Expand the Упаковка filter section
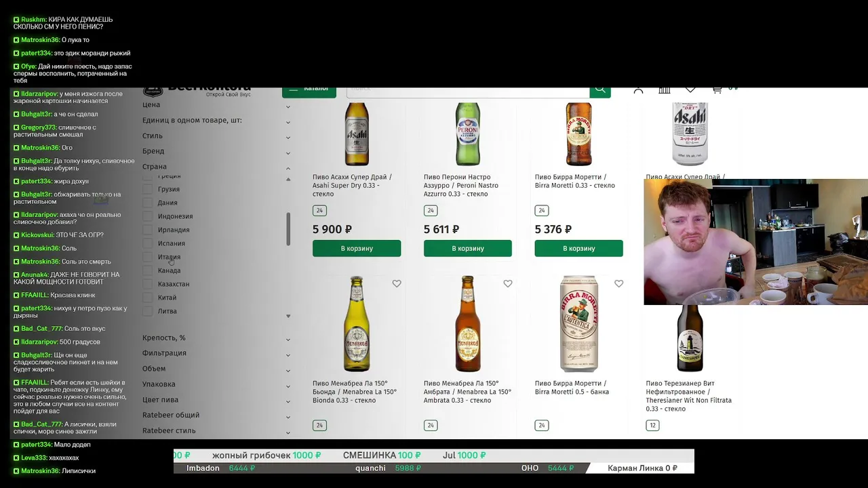Image resolution: width=868 pixels, height=488 pixels. (216, 384)
